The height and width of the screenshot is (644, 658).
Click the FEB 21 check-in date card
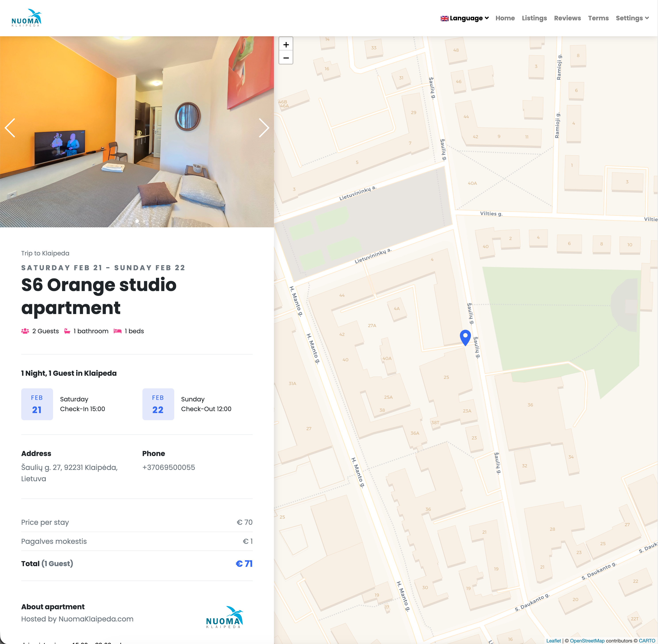point(37,404)
